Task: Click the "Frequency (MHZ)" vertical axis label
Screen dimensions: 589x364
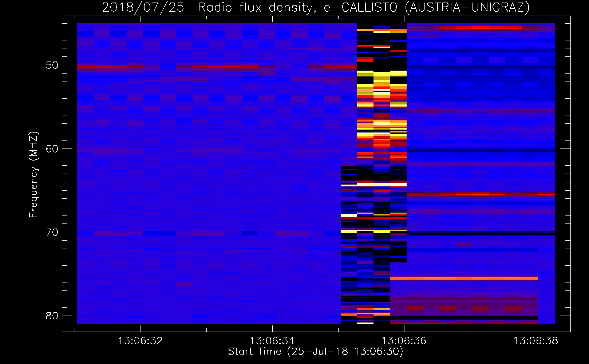Action: (33, 175)
